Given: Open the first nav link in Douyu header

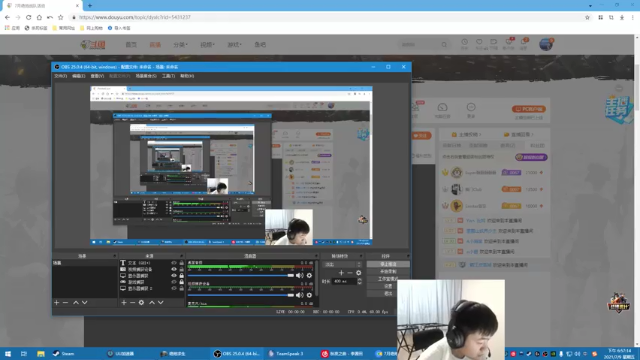Looking at the screenshot, I should 131,44.
